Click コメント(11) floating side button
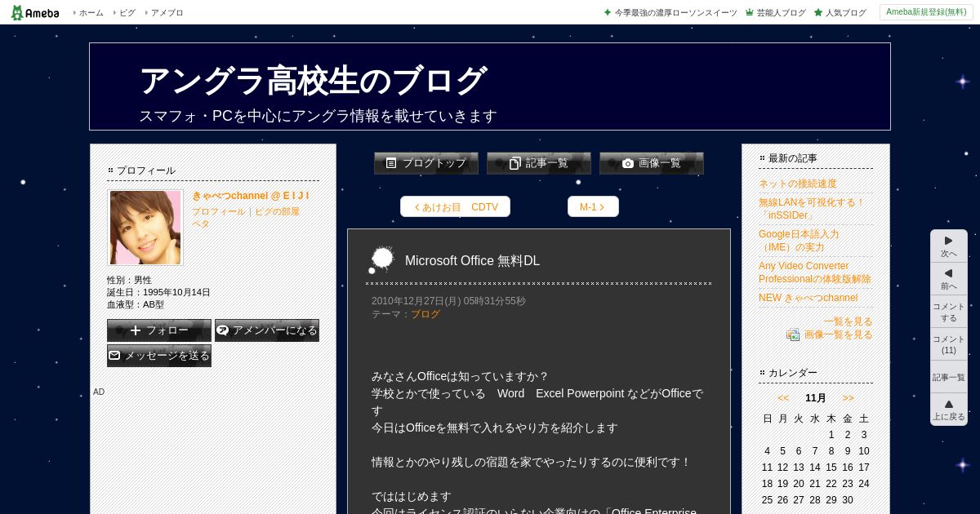Screen dimensions: 980x514 (x=949, y=344)
